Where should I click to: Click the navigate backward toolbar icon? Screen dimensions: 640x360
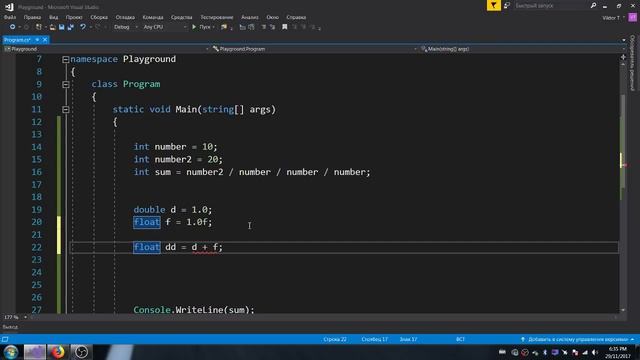[13, 27]
